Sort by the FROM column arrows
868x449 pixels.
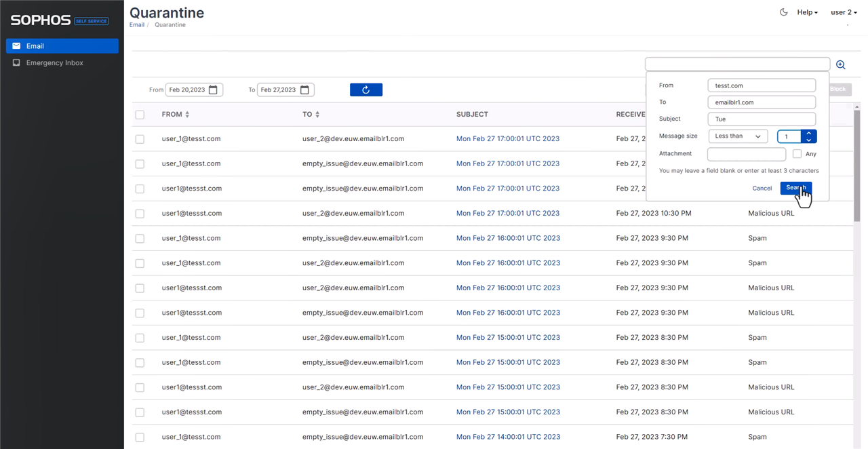tap(187, 115)
